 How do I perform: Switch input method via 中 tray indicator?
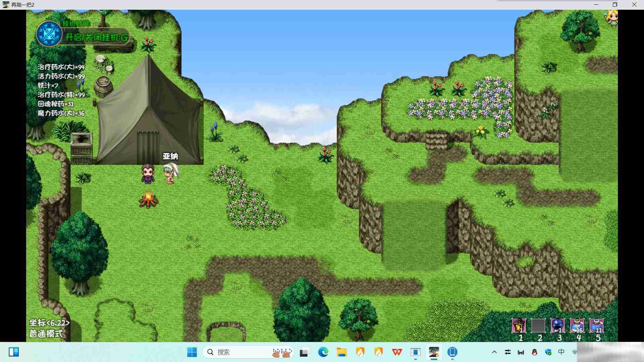point(561,352)
